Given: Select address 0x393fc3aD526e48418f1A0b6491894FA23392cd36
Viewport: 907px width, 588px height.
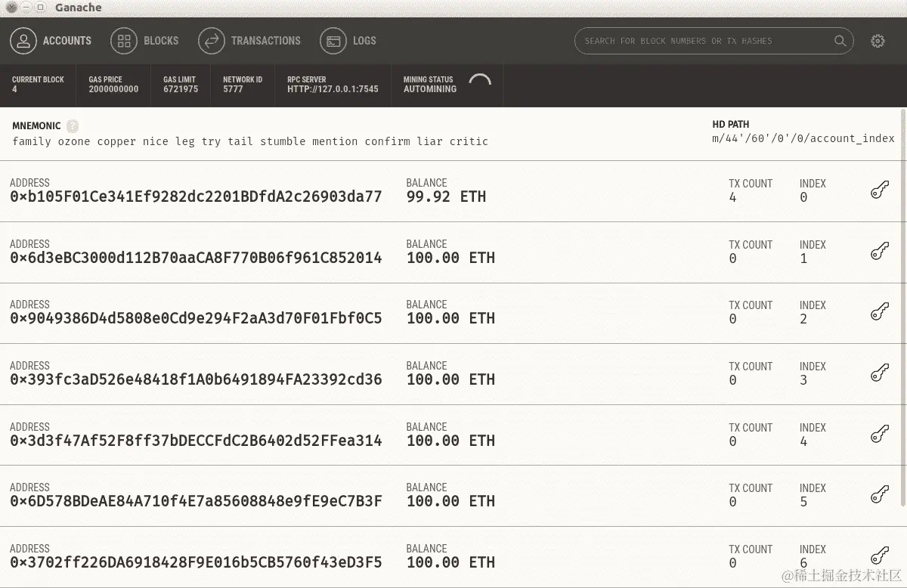Looking at the screenshot, I should [196, 379].
